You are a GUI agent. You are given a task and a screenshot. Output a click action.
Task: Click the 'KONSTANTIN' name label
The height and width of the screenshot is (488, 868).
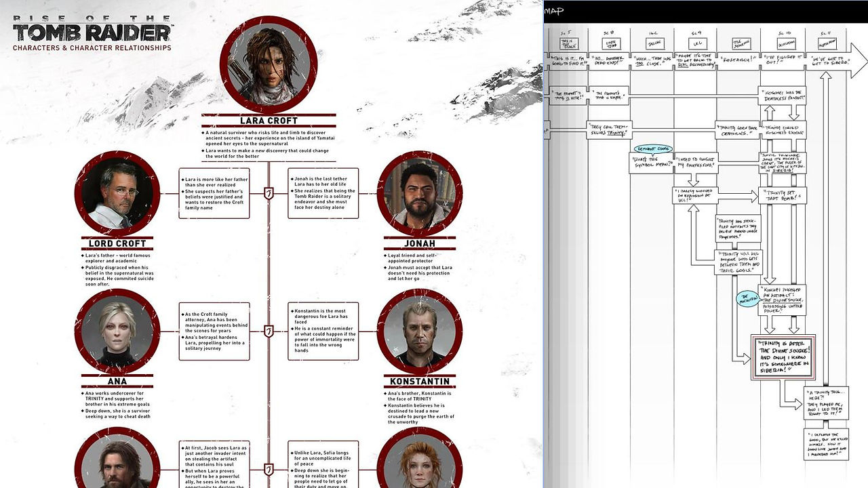click(420, 381)
